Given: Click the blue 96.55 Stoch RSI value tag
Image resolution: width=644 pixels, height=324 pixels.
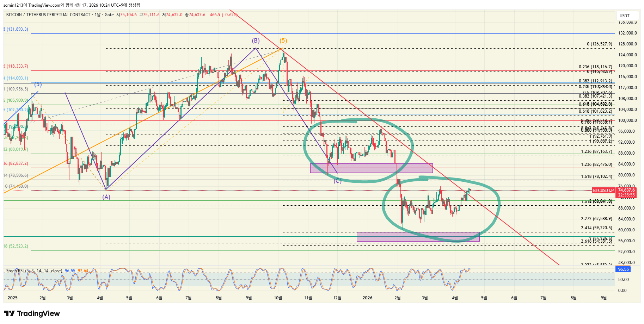Looking at the screenshot, I should [623, 269].
